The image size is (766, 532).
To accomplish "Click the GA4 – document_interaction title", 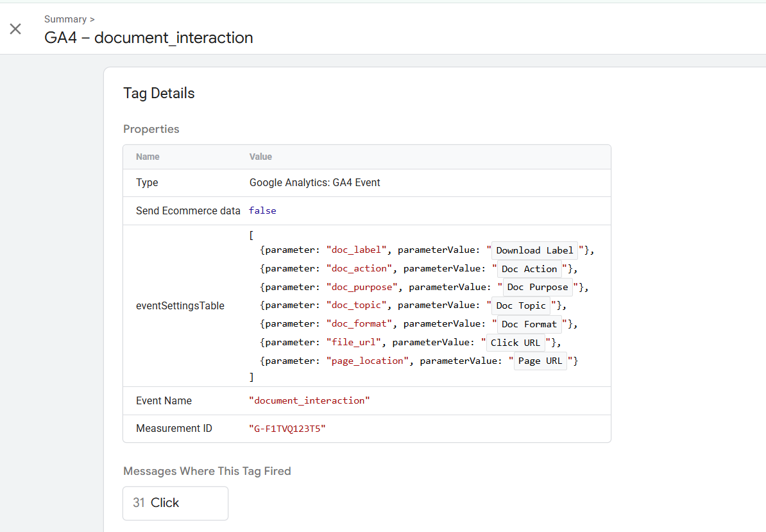I will 149,38.
